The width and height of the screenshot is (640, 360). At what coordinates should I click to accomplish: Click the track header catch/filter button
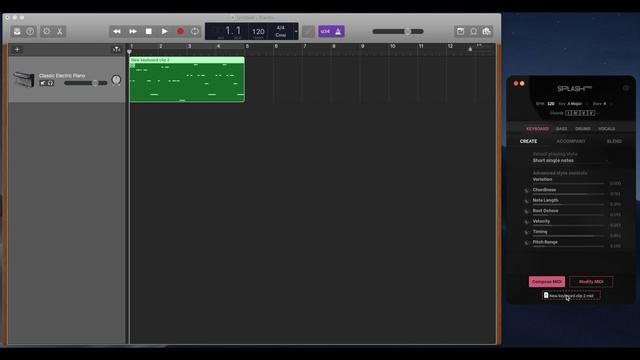click(116, 49)
